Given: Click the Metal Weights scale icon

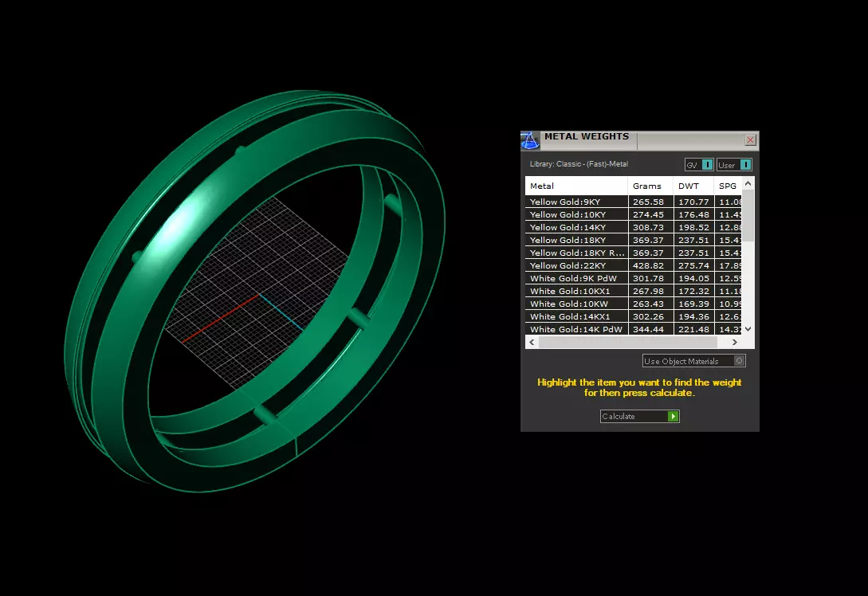Looking at the screenshot, I should 530,140.
